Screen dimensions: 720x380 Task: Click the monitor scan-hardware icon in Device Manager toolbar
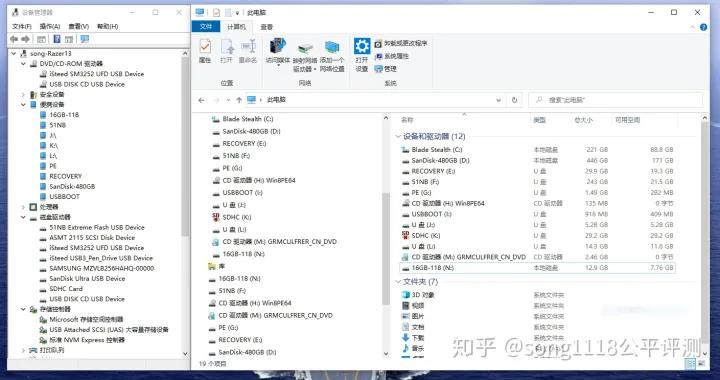pyautogui.click(x=84, y=39)
